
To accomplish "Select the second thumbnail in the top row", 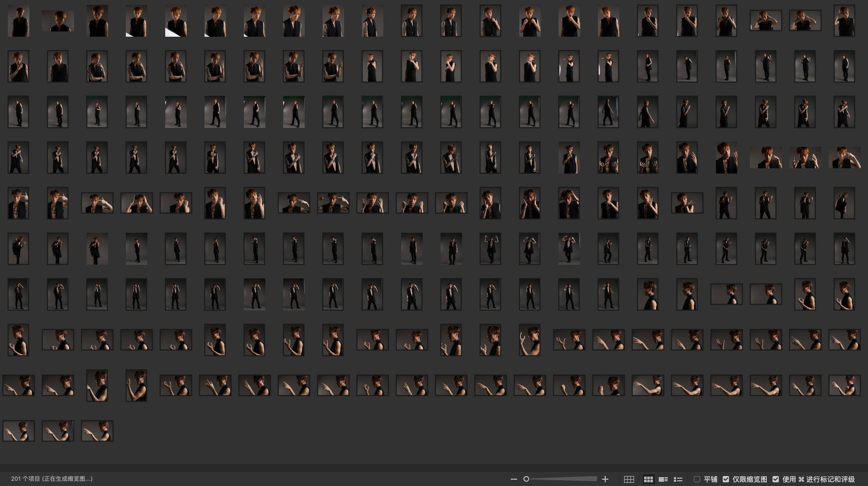I will (x=58, y=21).
